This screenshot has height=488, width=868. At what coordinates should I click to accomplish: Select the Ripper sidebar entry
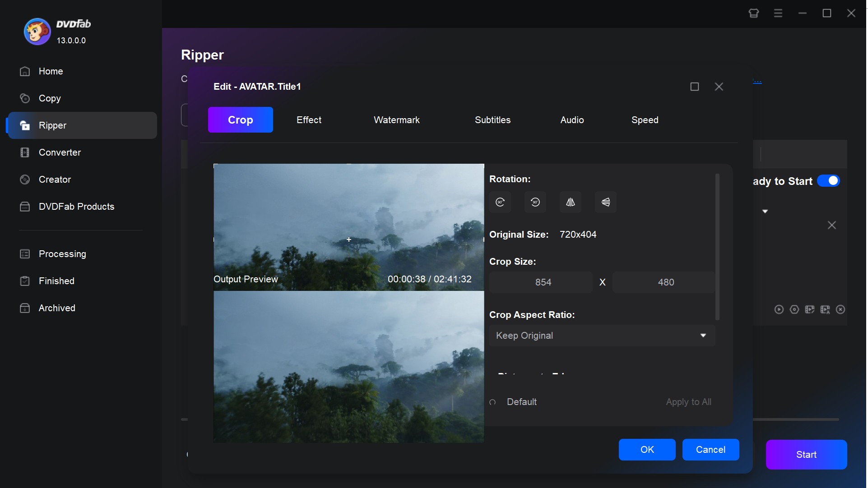(52, 125)
